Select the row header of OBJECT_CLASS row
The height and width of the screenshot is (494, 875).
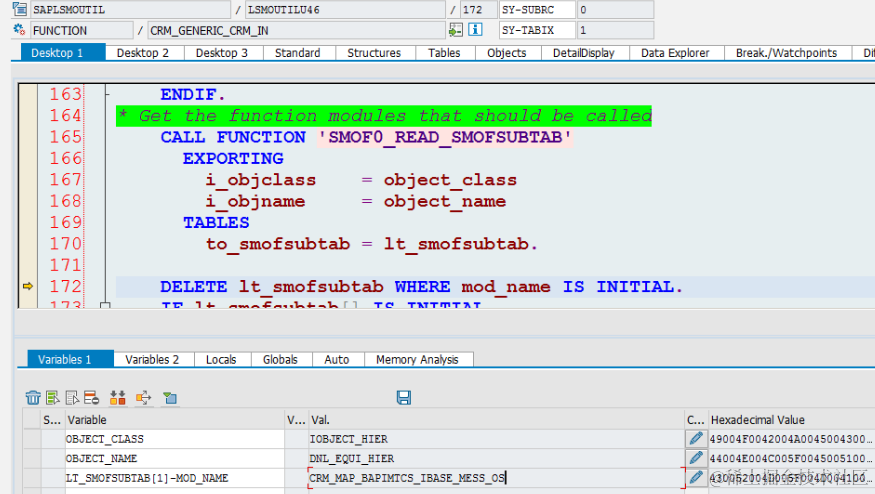click(x=32, y=439)
